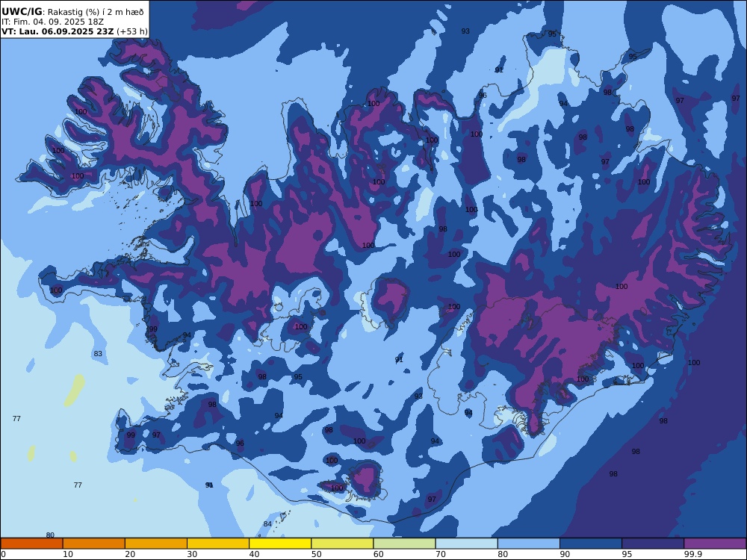This screenshot has width=747, height=560.
Task: Click the medium blue 90–95 legend swatch
Action: click(591, 544)
